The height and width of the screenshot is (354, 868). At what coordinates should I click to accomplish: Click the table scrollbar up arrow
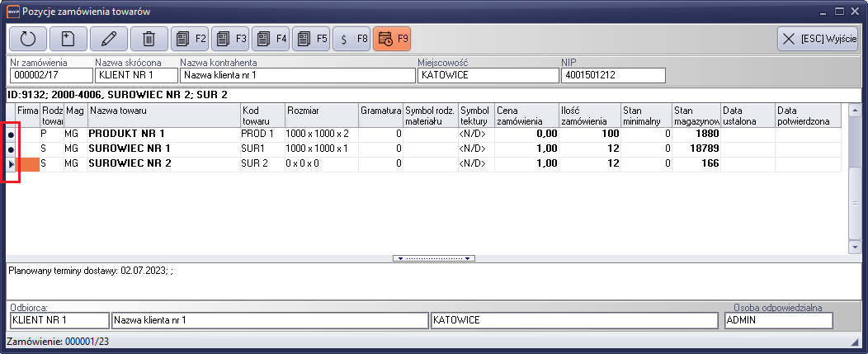(x=855, y=110)
